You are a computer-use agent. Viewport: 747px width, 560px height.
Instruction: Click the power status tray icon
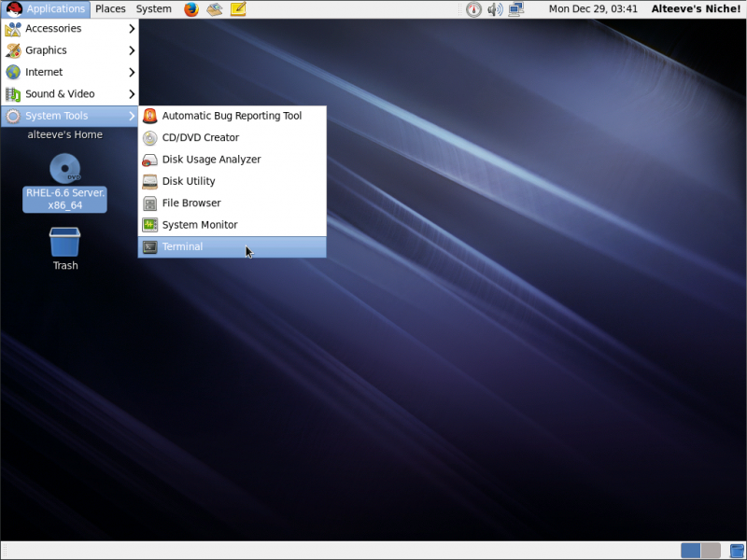[x=473, y=9]
